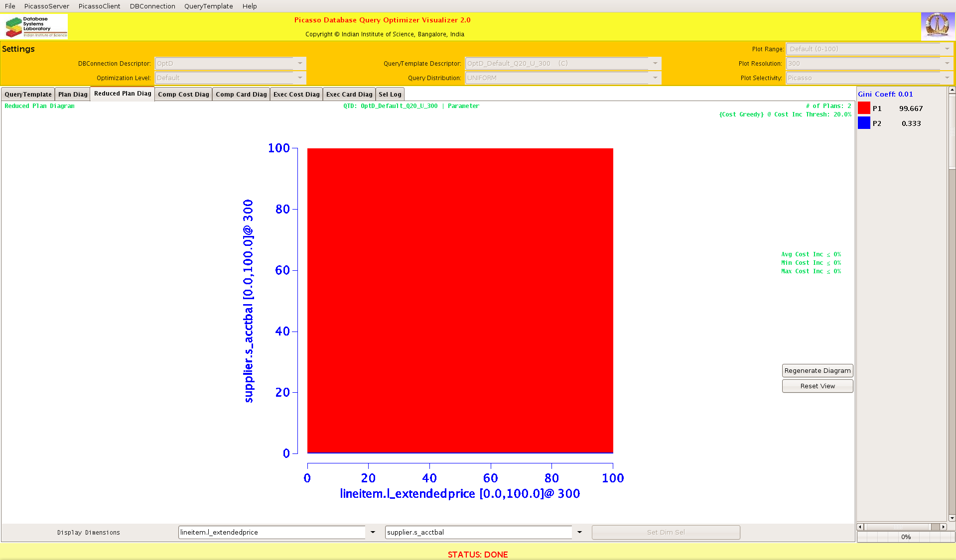This screenshot has width=956, height=560.
Task: Open the supplier.s_acctbal dimension dropdown
Action: tap(579, 533)
